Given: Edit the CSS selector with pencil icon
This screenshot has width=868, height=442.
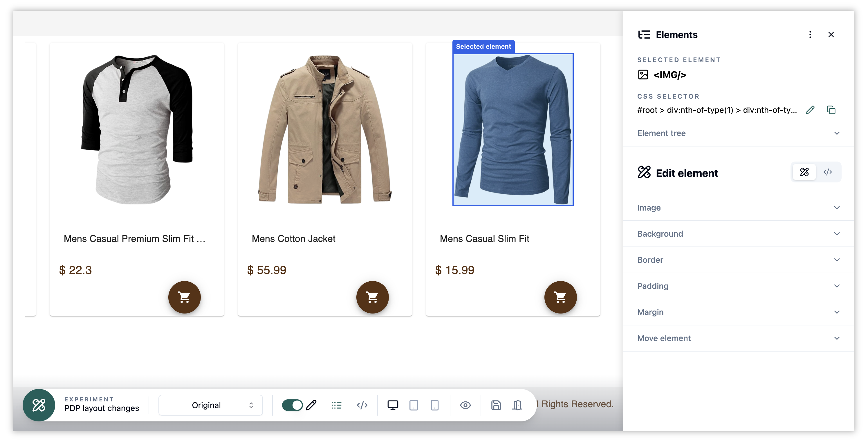Looking at the screenshot, I should 810,110.
